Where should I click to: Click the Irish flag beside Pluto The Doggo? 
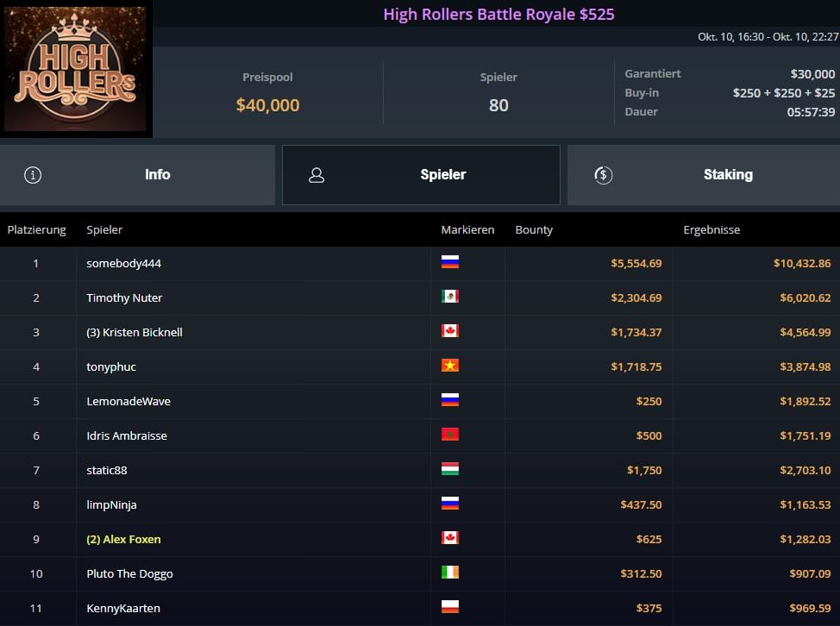449,573
